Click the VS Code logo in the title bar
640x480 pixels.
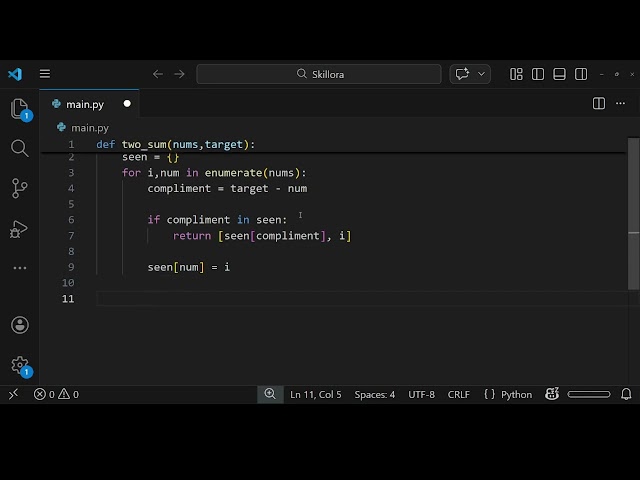coord(15,74)
